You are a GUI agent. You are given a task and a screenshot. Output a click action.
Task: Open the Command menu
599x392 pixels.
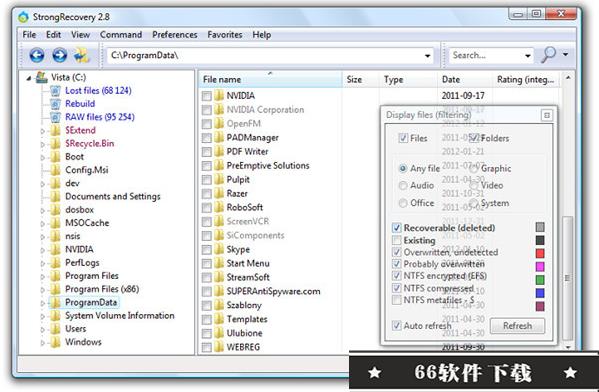(x=121, y=35)
